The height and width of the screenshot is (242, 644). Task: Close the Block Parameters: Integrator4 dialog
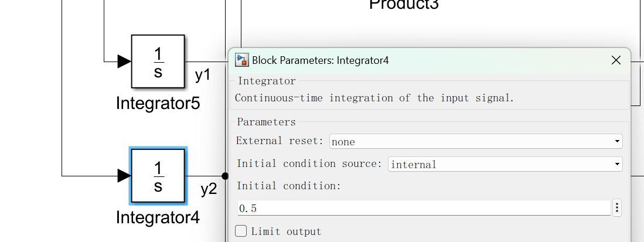click(x=616, y=60)
